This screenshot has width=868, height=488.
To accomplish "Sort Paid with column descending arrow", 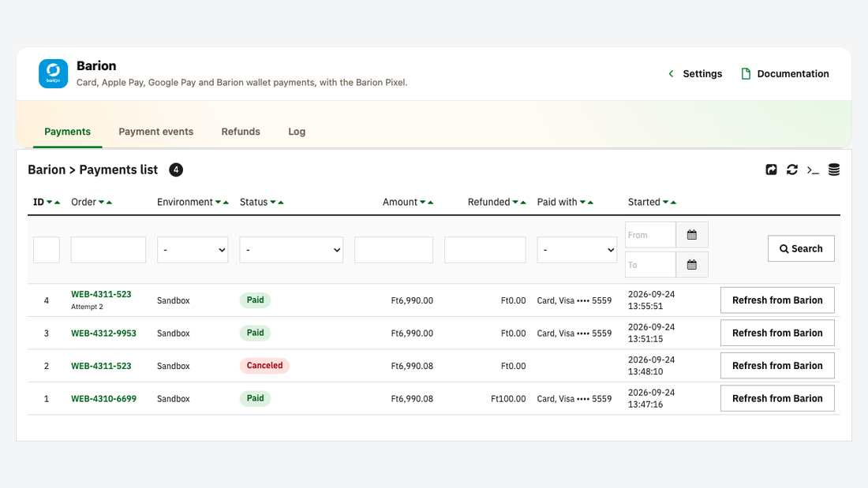I will 582,203.
